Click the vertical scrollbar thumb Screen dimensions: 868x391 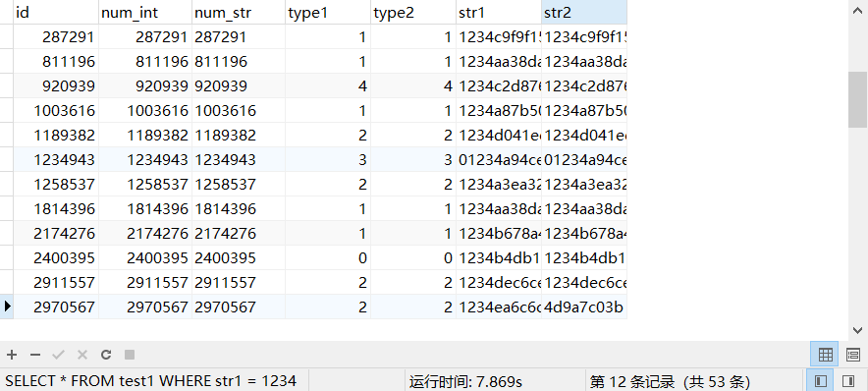tap(857, 99)
